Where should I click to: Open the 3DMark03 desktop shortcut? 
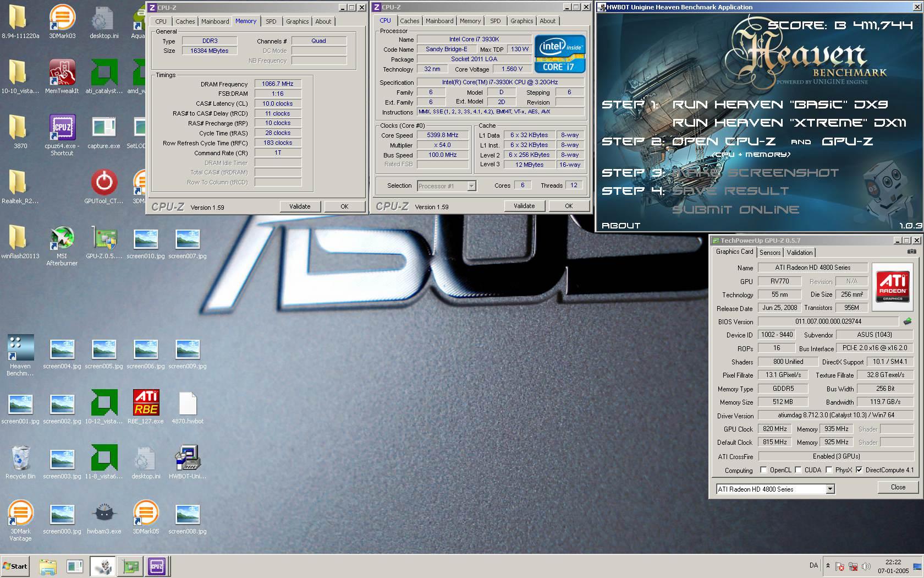[62, 21]
